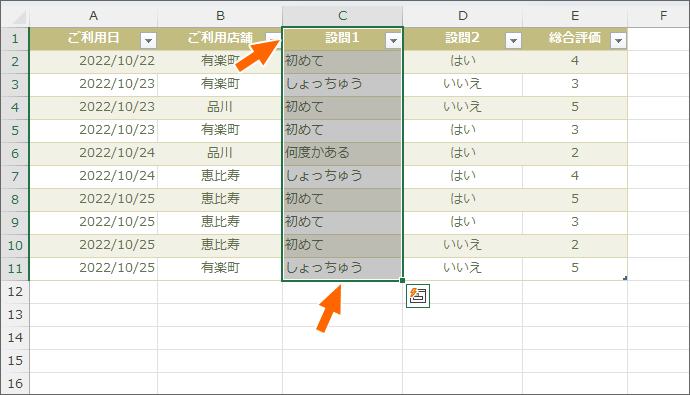Open the Quick Analysis button below the selection
Image resolution: width=690 pixels, height=395 pixels.
click(418, 296)
